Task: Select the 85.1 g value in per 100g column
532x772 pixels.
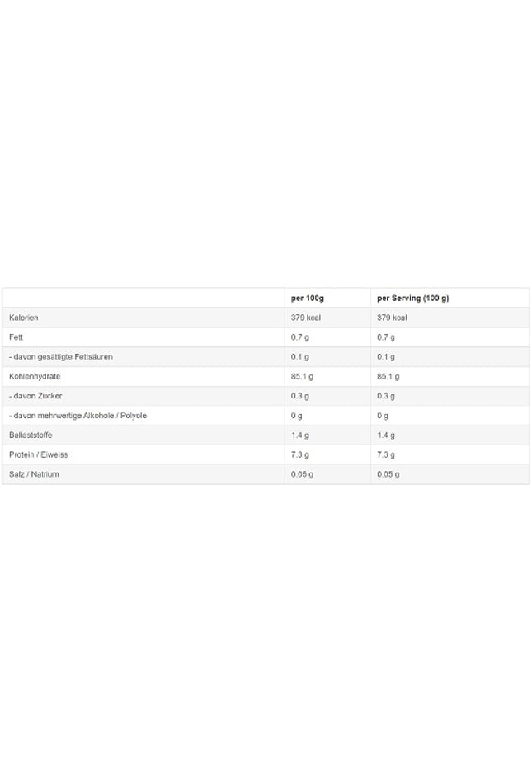Action: point(303,376)
